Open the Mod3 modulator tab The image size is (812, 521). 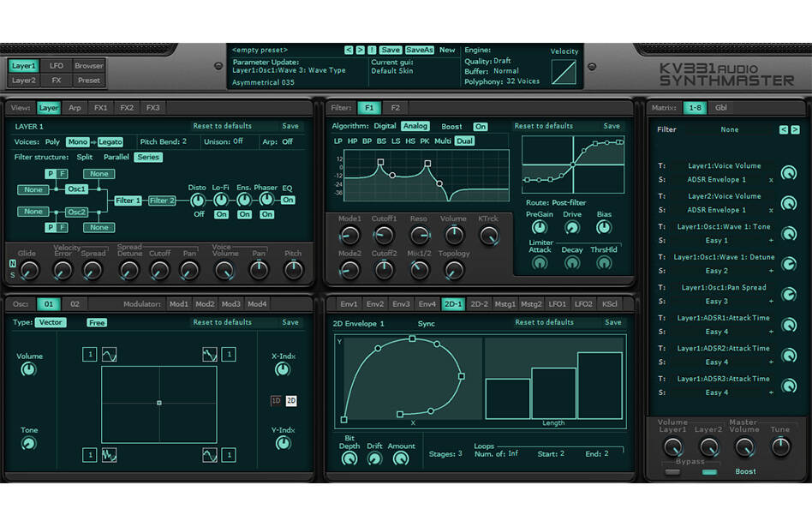[x=230, y=304]
